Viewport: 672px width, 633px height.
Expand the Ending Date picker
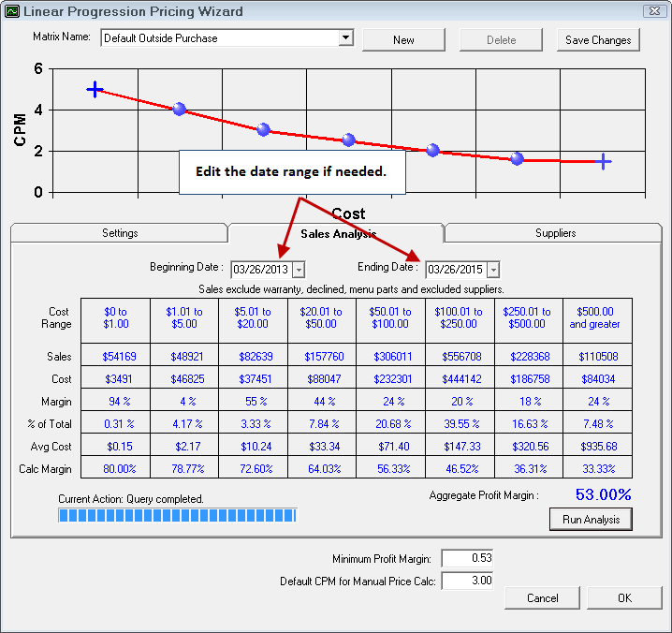pos(493,270)
